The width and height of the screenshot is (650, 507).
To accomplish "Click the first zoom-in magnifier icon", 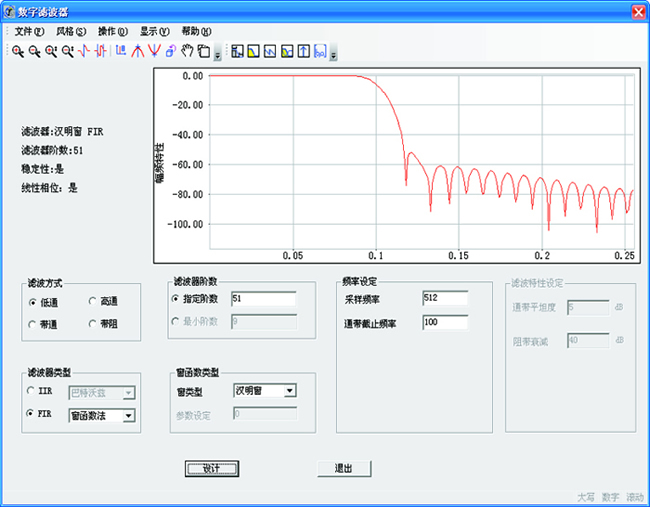I will click(x=17, y=50).
